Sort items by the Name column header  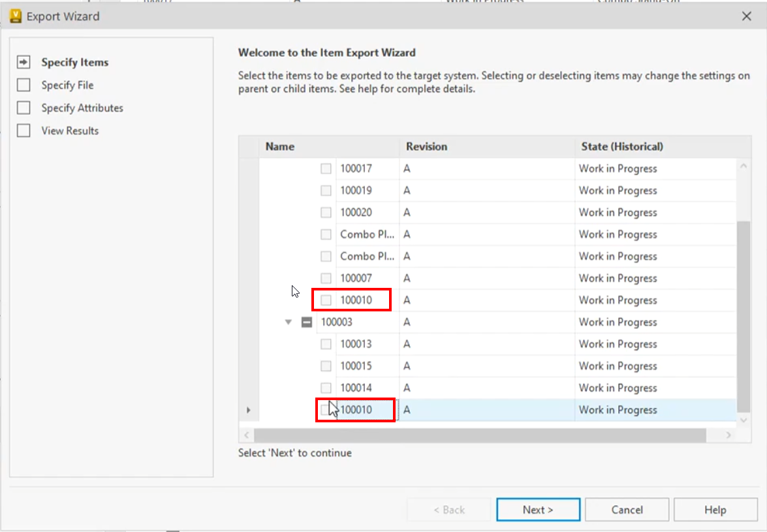279,146
